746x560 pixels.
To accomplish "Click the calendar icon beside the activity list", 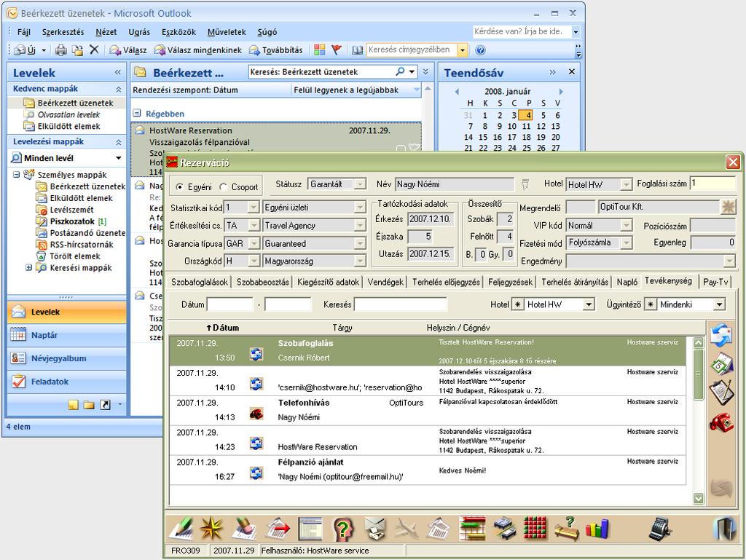I will click(x=722, y=363).
